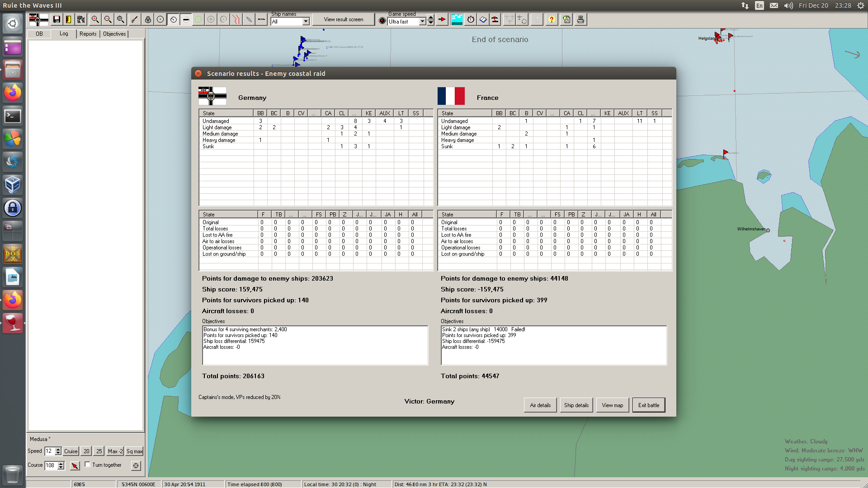The image size is (868, 488).
Task: Click the Germany flag in results dialog
Action: click(x=212, y=96)
